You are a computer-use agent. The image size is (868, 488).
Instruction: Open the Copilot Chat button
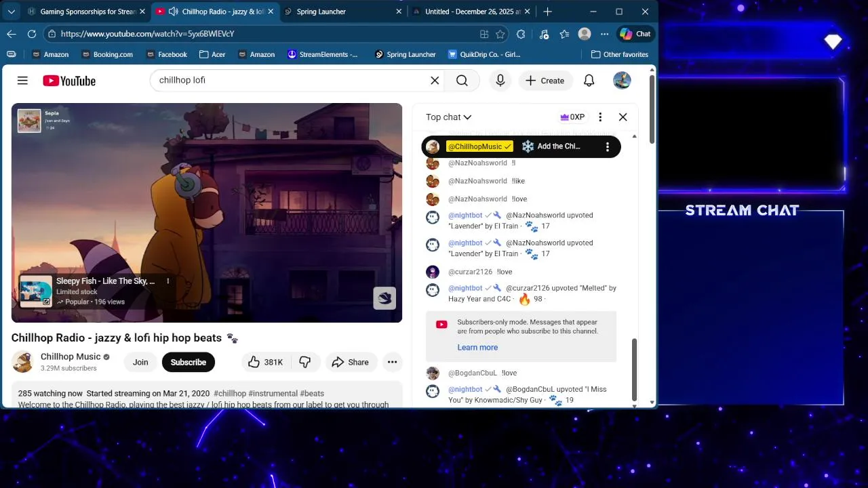pyautogui.click(x=635, y=34)
